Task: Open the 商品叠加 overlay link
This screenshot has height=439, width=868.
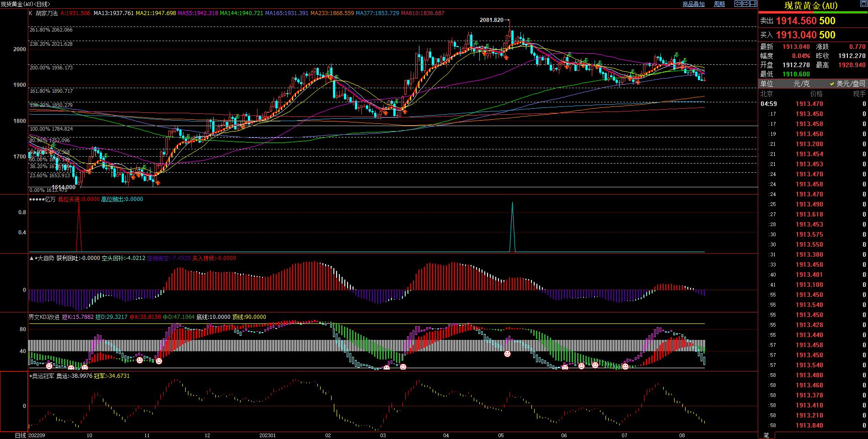Action: coord(693,4)
